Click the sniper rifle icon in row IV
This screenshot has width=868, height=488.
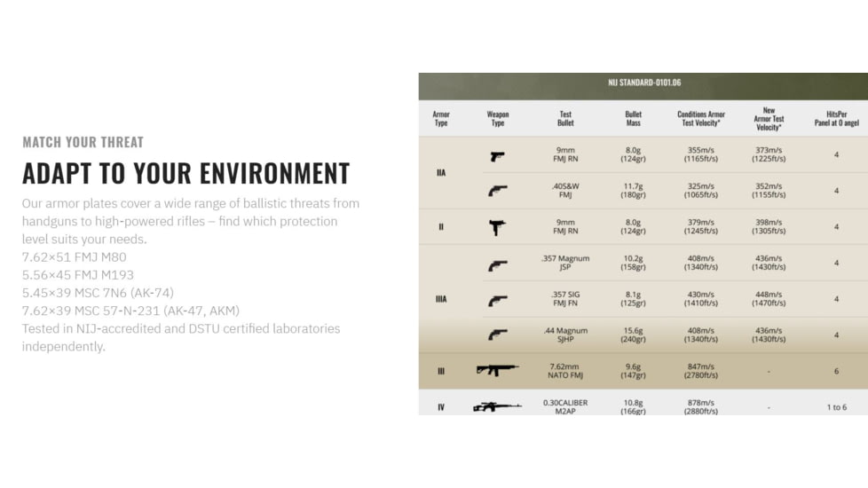point(497,407)
